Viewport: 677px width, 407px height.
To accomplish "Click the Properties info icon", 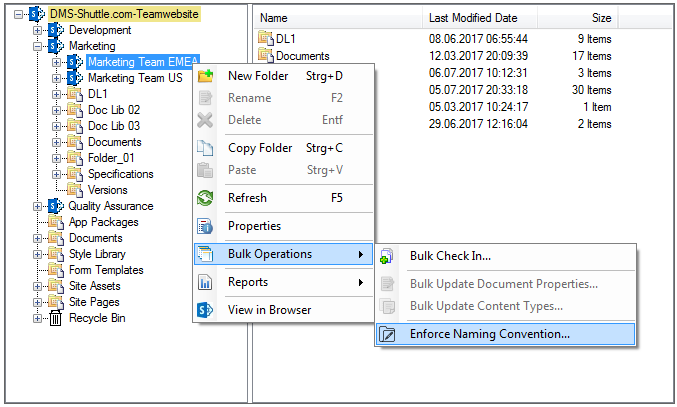I will tap(205, 226).
